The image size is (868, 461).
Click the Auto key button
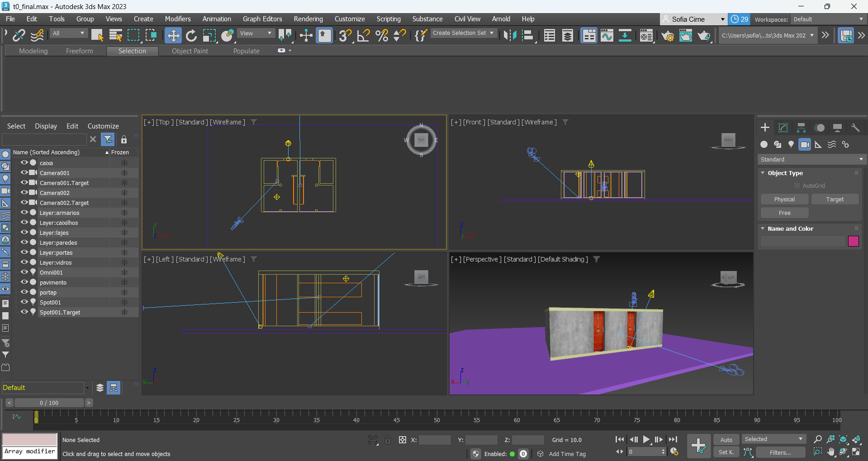point(726,440)
